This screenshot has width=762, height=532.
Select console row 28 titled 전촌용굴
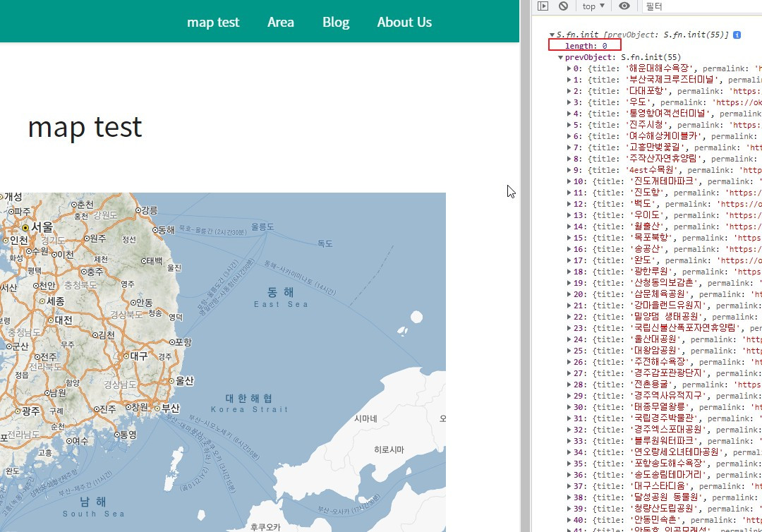tap(664, 385)
